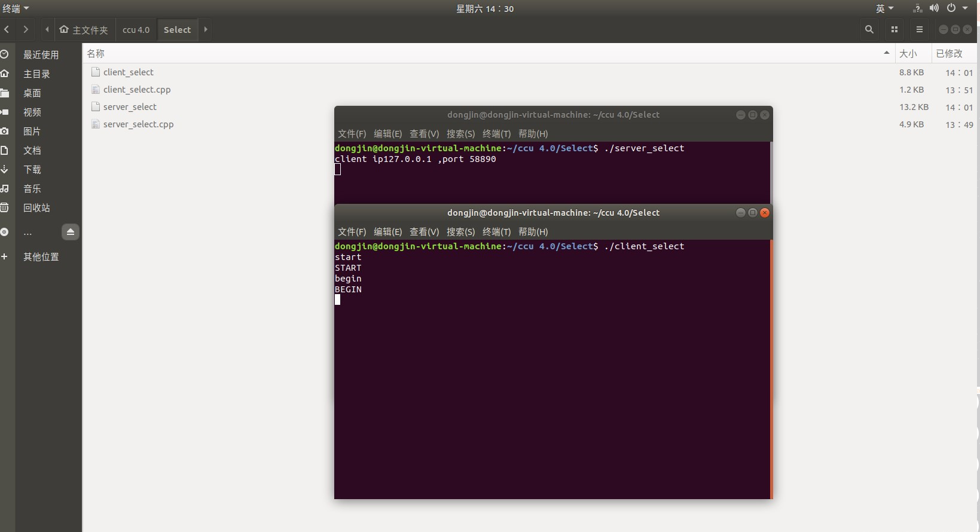980x532 pixels.
Task: Select the client_select executable file icon
Action: (95, 72)
